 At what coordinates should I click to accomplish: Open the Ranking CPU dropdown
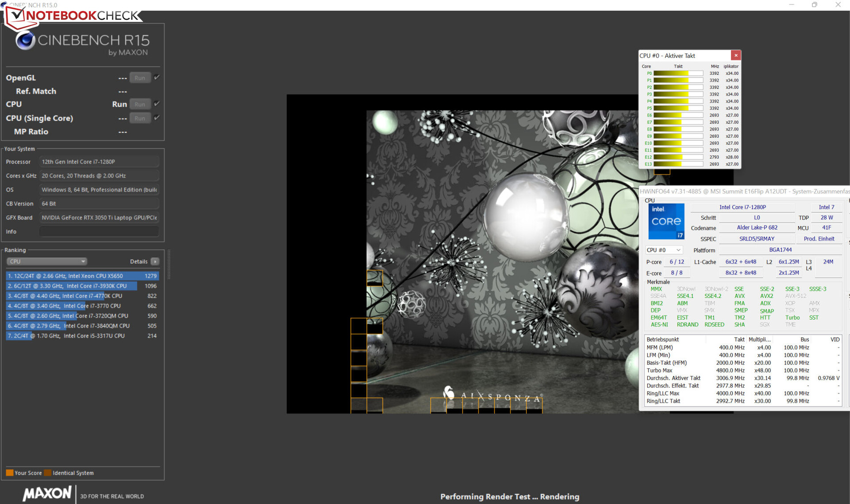[46, 262]
